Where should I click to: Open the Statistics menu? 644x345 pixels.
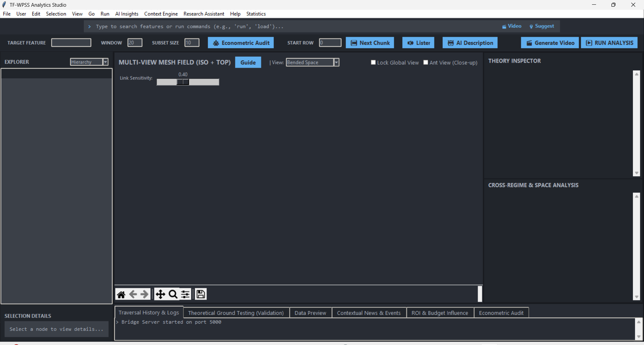[256, 14]
